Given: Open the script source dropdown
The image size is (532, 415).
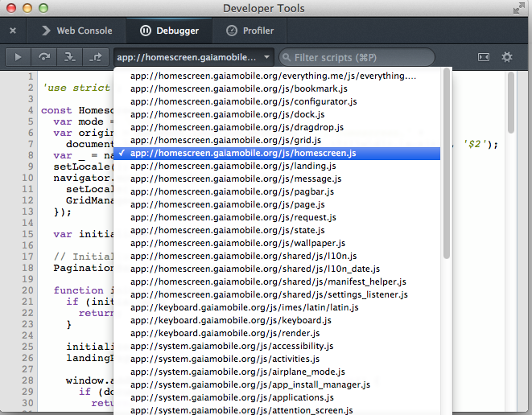Looking at the screenshot, I should 193,57.
